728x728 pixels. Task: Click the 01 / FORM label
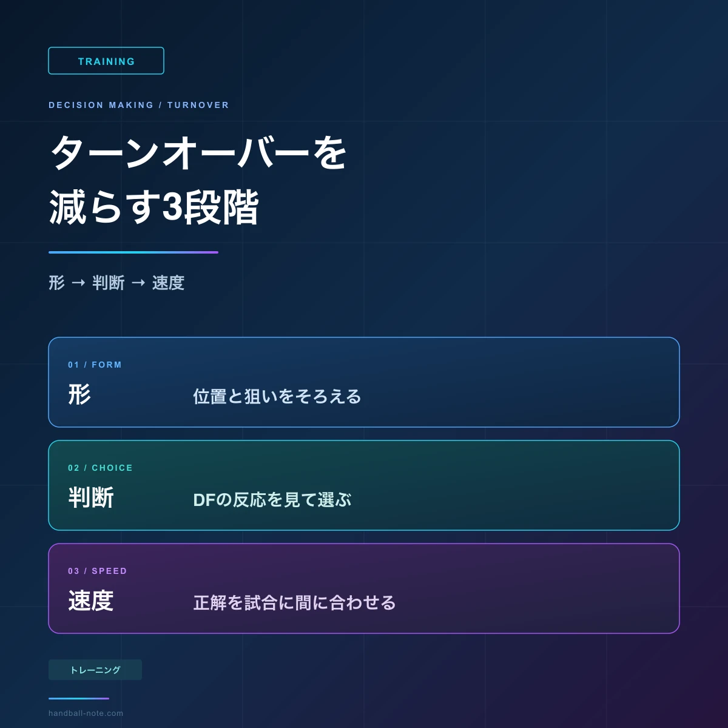95,365
